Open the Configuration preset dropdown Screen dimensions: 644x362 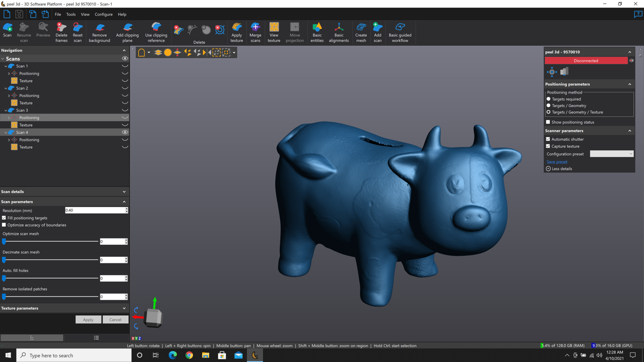(611, 154)
